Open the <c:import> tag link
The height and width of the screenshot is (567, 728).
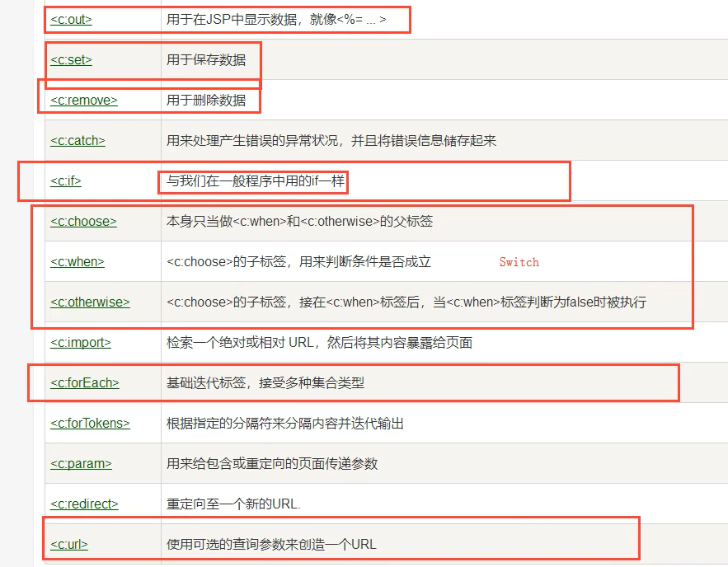[x=81, y=343]
